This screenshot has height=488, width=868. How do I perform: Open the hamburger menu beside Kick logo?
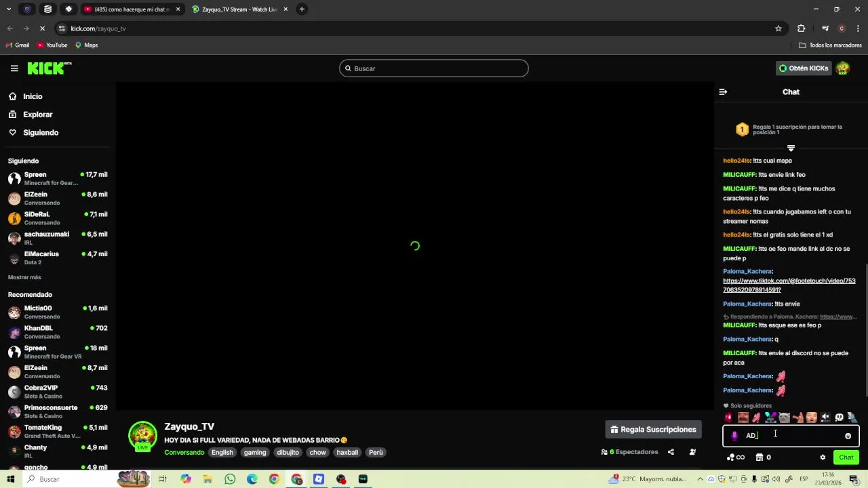14,68
